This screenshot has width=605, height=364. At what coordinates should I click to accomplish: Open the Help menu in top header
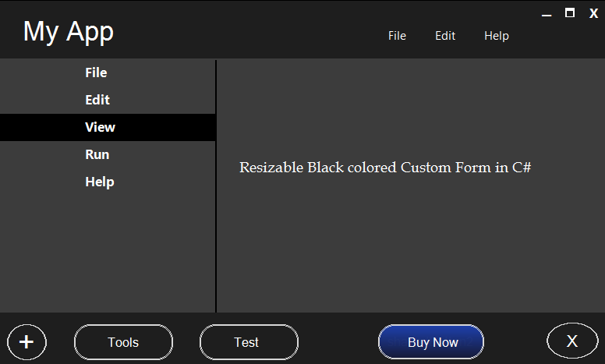click(x=496, y=36)
